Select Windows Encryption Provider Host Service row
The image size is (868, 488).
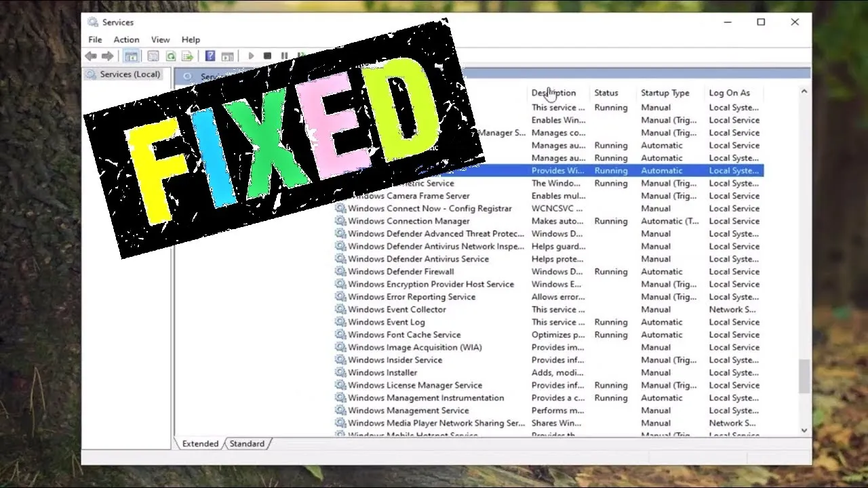[549, 285]
